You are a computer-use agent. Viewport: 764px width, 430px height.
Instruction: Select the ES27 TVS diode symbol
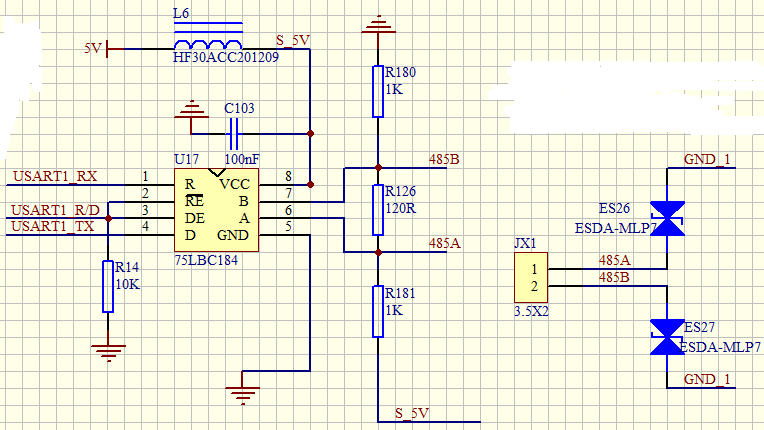click(x=667, y=336)
